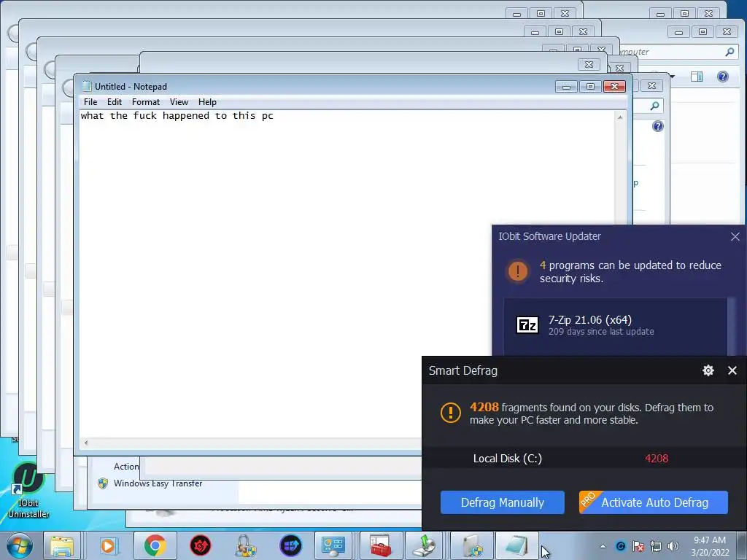Click the red 4208 fragment count value

[656, 459]
